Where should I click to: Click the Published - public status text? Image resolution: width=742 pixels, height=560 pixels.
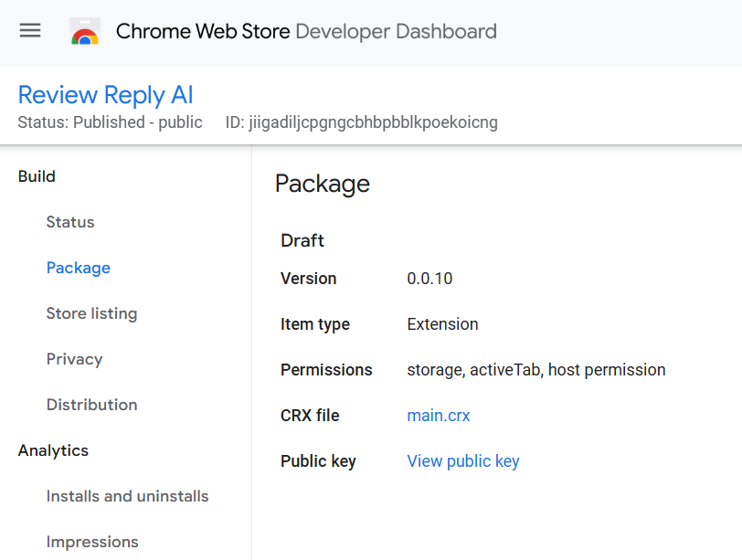(137, 122)
